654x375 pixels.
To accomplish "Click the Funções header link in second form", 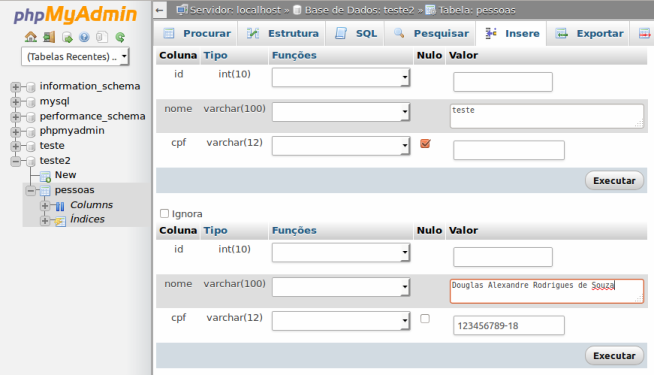I will click(294, 231).
